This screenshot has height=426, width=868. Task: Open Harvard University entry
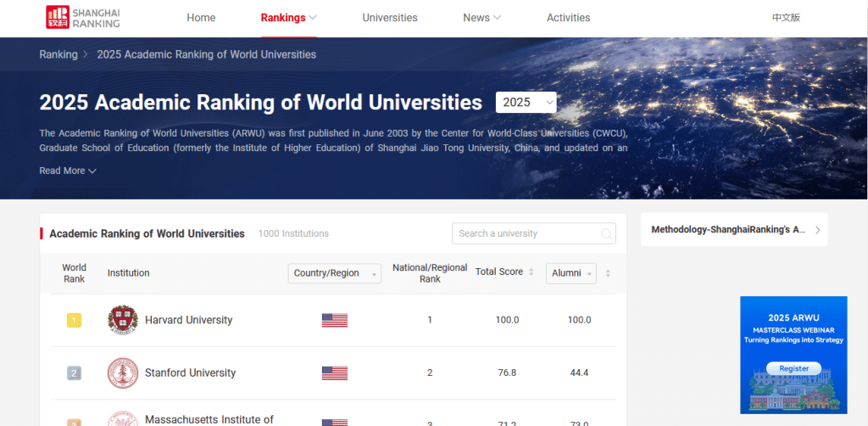pyautogui.click(x=189, y=320)
